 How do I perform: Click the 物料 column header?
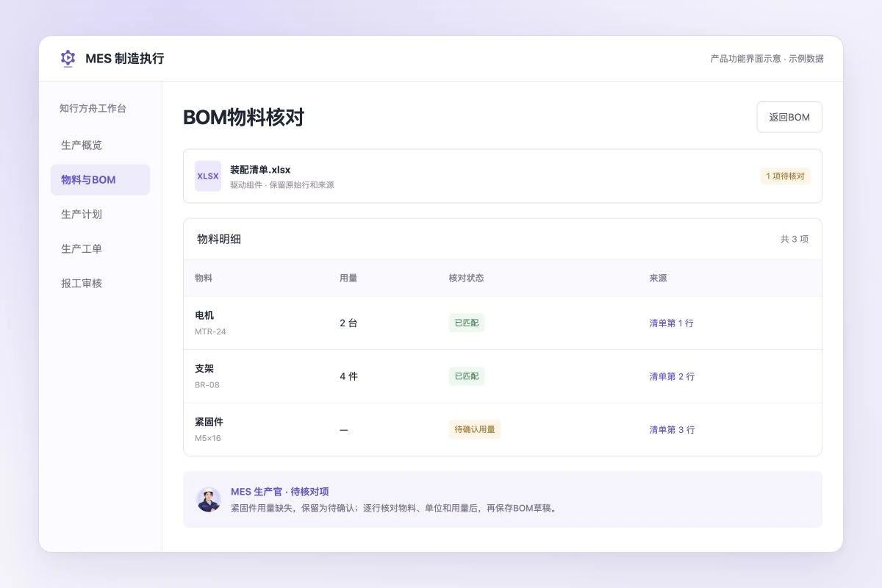click(204, 279)
